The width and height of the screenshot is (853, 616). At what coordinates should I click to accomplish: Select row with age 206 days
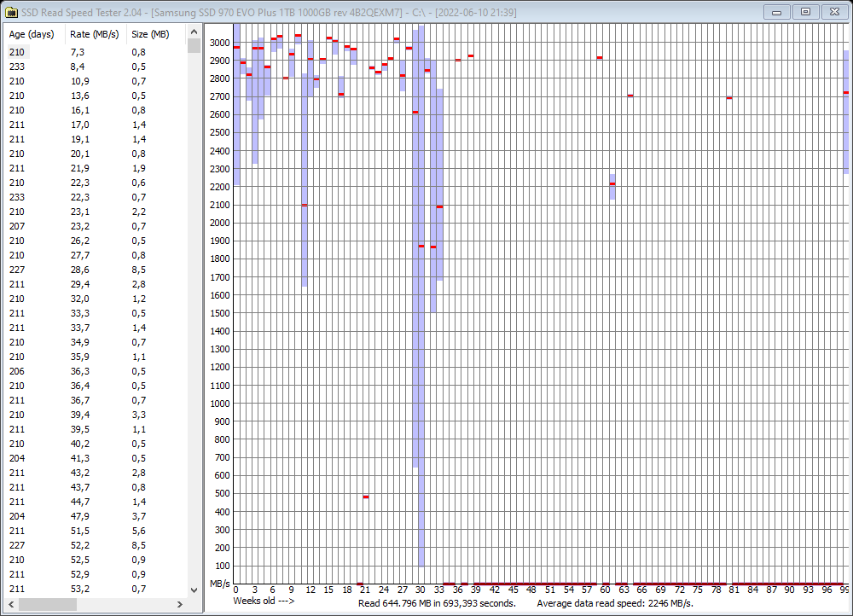(96, 371)
